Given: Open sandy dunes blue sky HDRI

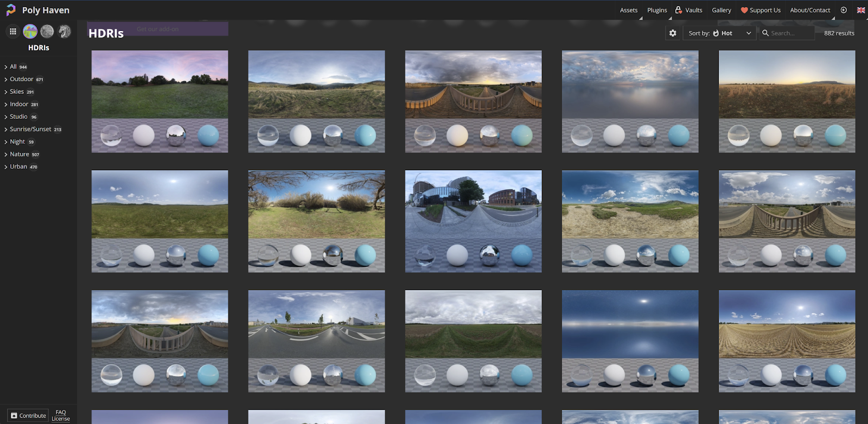Looking at the screenshot, I should (x=630, y=221).
